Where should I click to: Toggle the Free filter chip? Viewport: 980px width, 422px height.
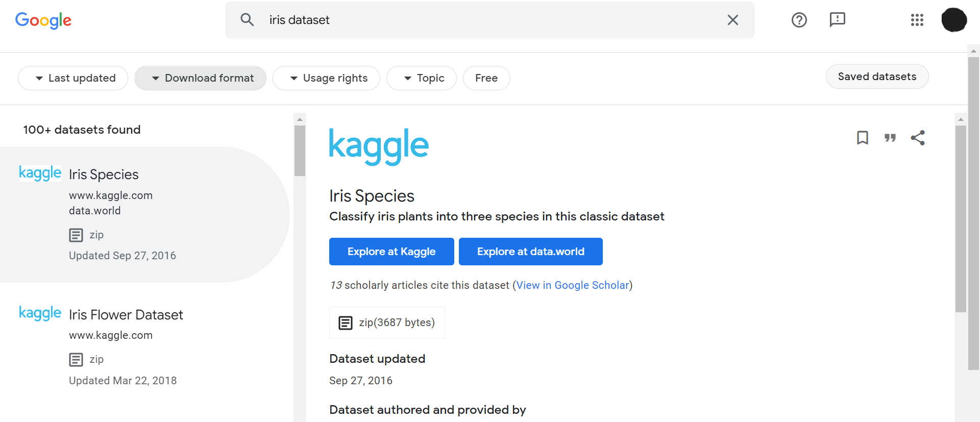pyautogui.click(x=486, y=78)
